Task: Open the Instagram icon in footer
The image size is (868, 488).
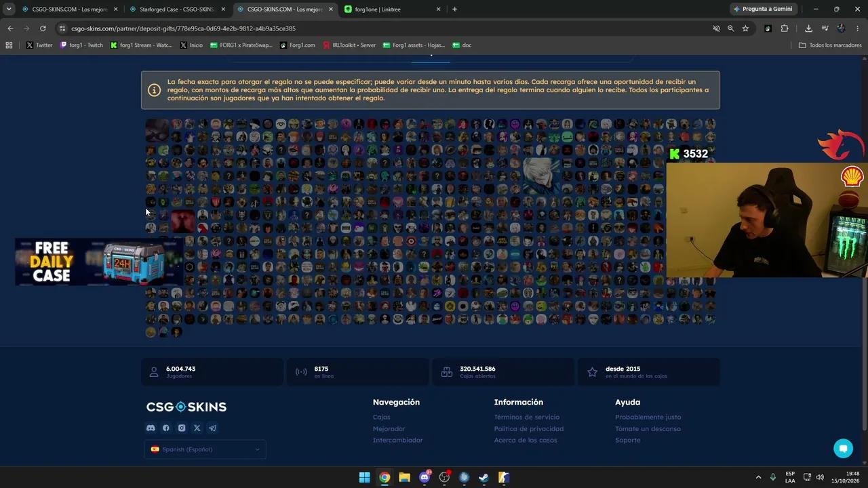Action: tap(182, 428)
